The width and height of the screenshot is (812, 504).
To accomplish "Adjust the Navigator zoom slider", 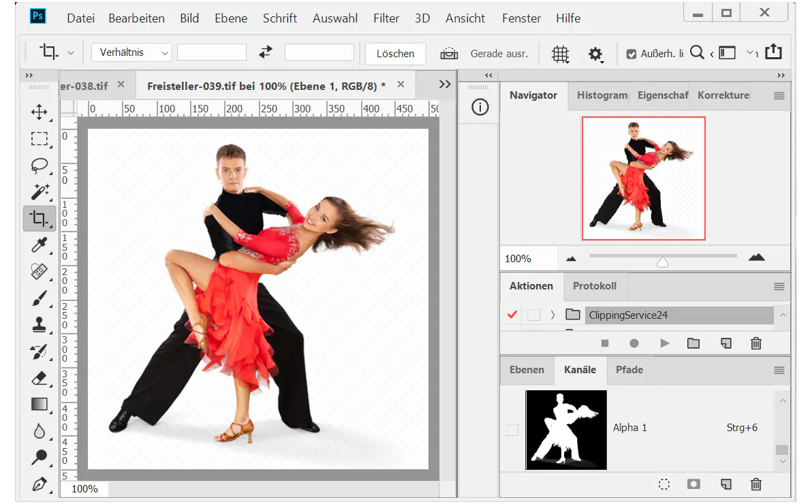I will tap(663, 259).
